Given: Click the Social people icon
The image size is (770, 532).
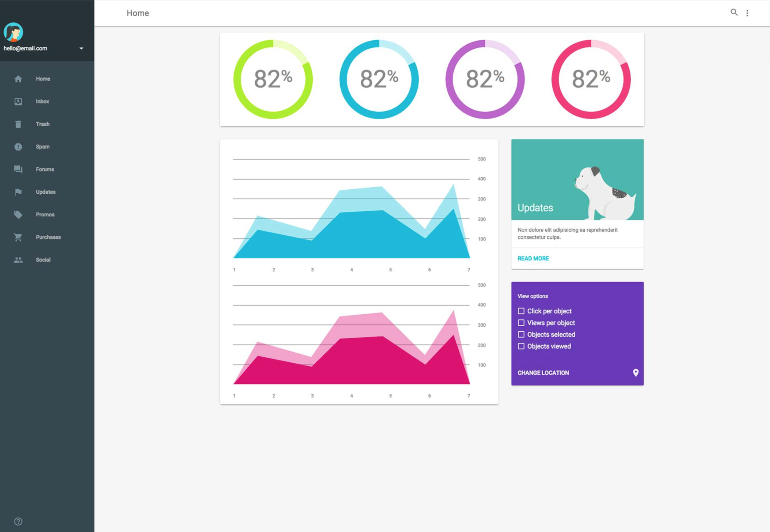Looking at the screenshot, I should (x=18, y=260).
